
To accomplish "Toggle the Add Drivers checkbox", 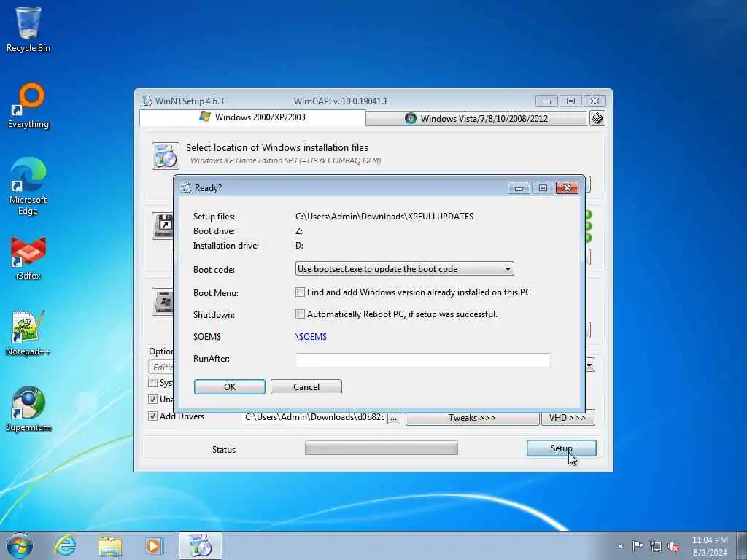I will pyautogui.click(x=153, y=416).
